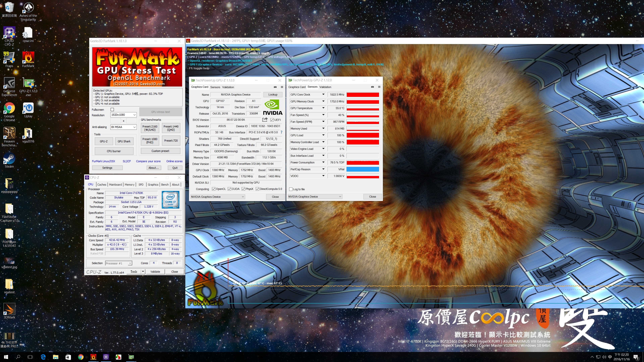Expand the CPU-Z Tools dropdown arrow
Screen dimensions: 644x362
(x=143, y=271)
